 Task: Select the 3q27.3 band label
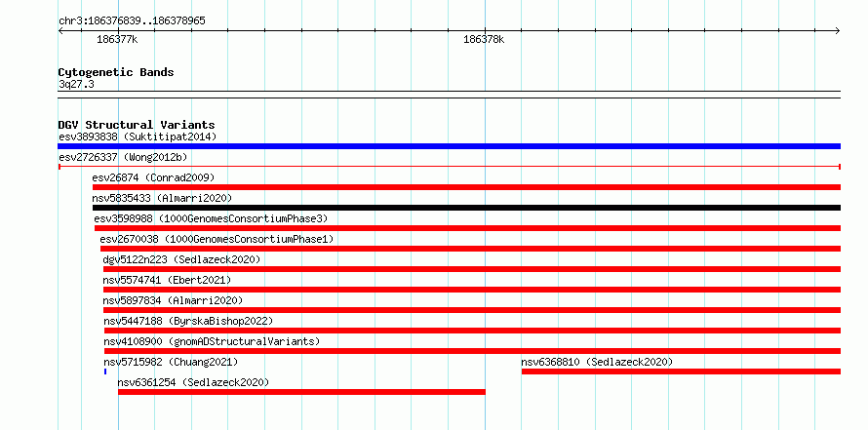(x=76, y=84)
